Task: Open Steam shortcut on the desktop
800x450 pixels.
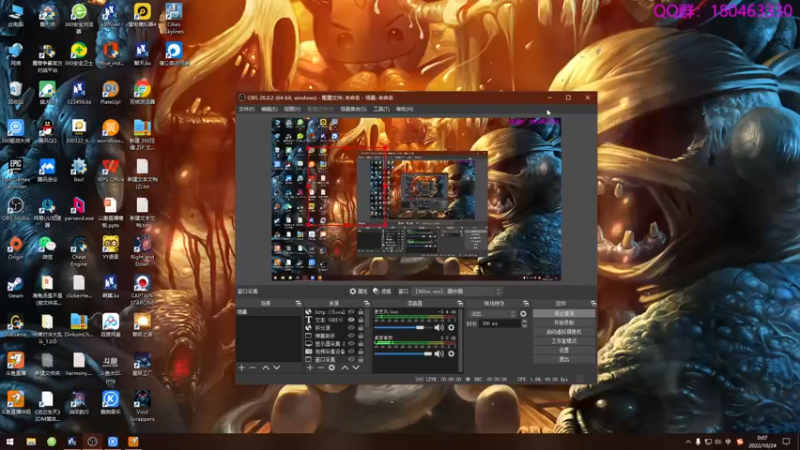Action: [x=15, y=288]
